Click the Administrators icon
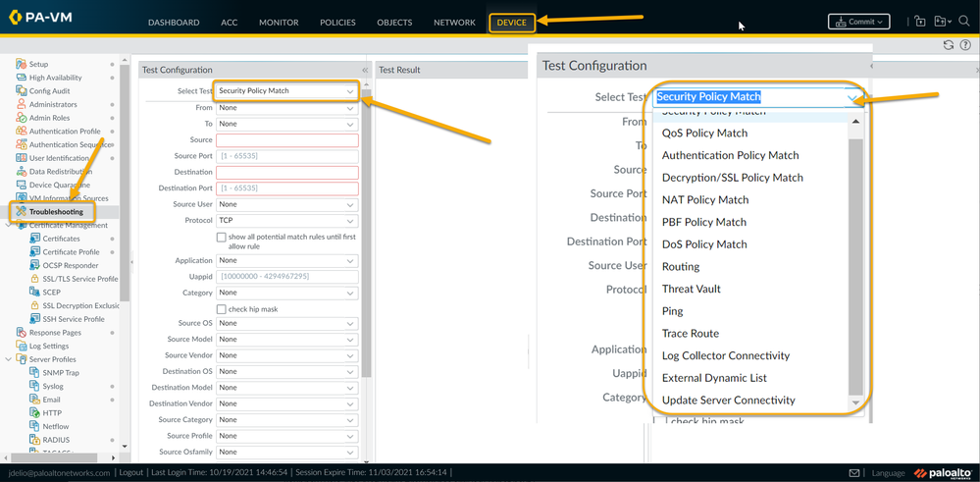This screenshot has width=980, height=482. 22,104
